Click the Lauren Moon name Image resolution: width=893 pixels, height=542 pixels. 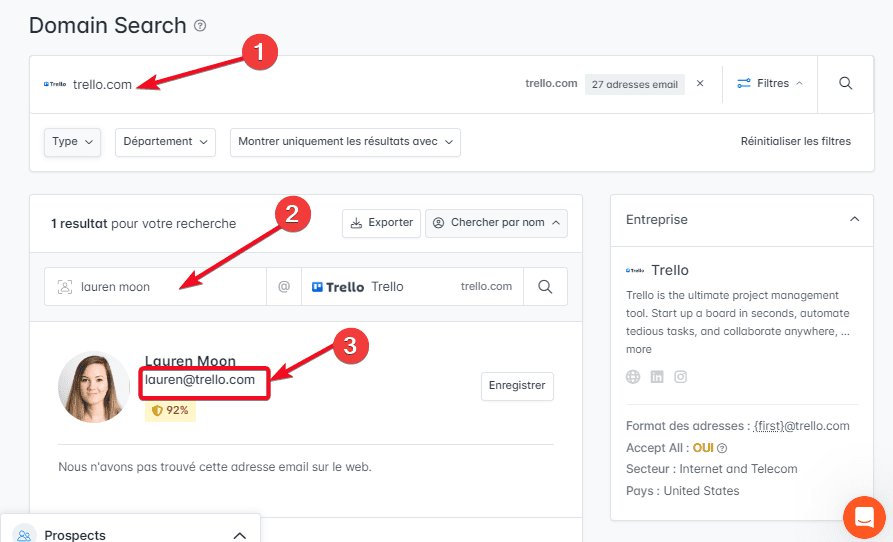point(190,361)
